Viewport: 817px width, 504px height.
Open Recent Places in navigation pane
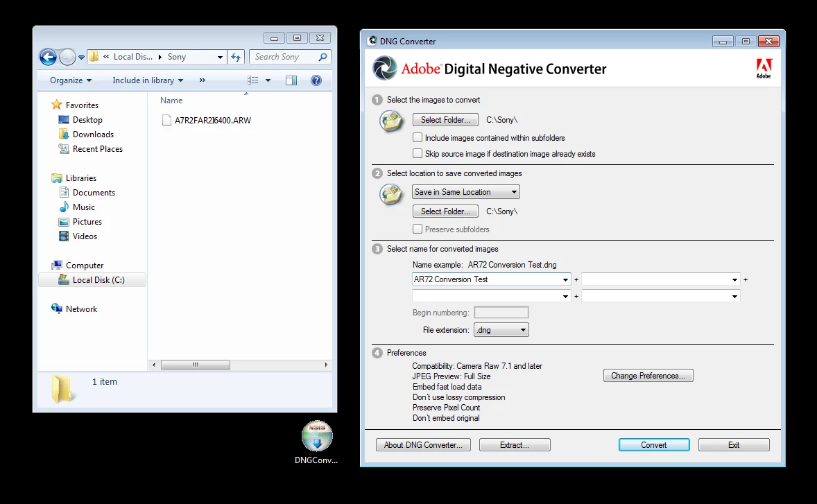tap(97, 149)
